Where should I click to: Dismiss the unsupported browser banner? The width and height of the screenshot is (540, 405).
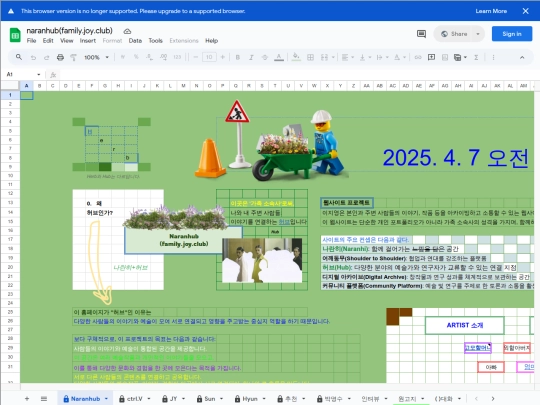click(x=526, y=11)
